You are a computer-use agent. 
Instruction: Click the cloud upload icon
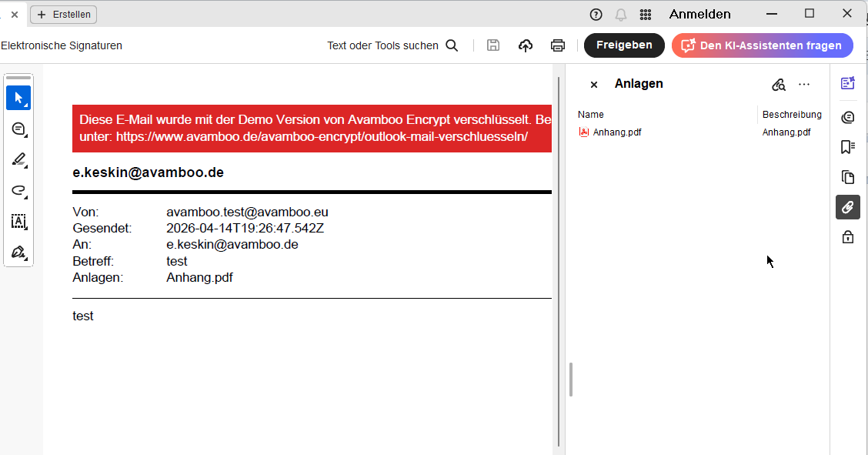pyautogui.click(x=526, y=45)
